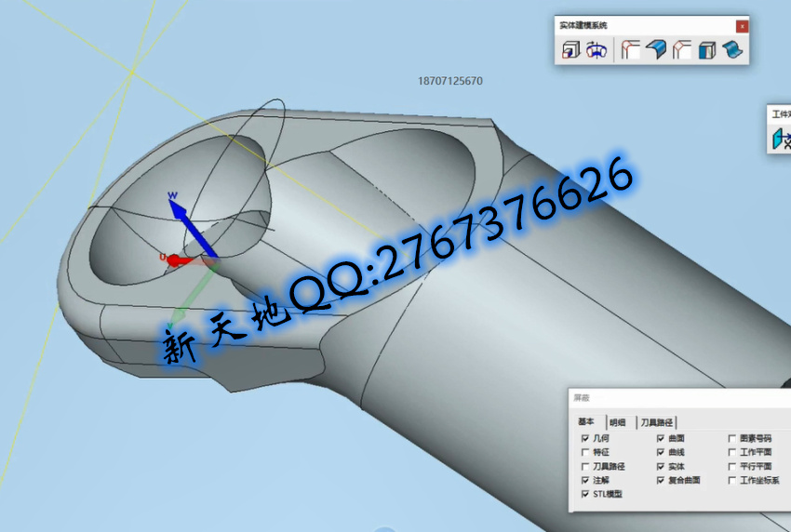Image resolution: width=791 pixels, height=532 pixels.
Task: Uncheck the 复合曲面 checkbox
Action: point(661,480)
